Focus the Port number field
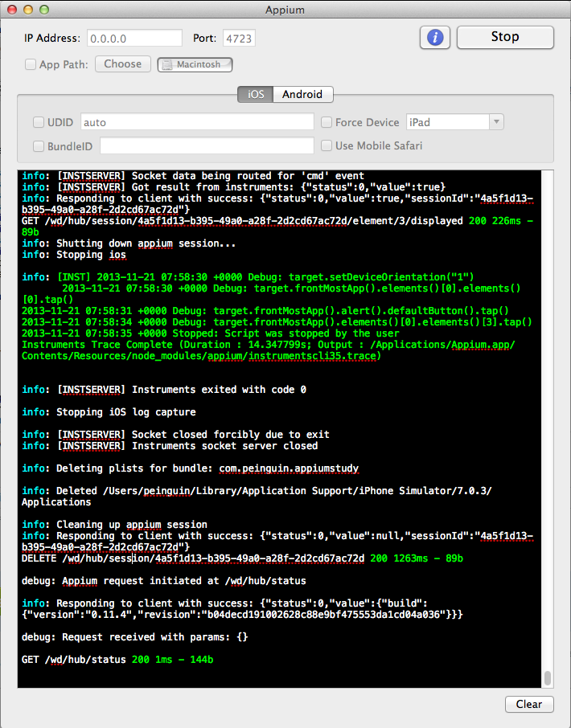The width and height of the screenshot is (571, 728). point(239,38)
